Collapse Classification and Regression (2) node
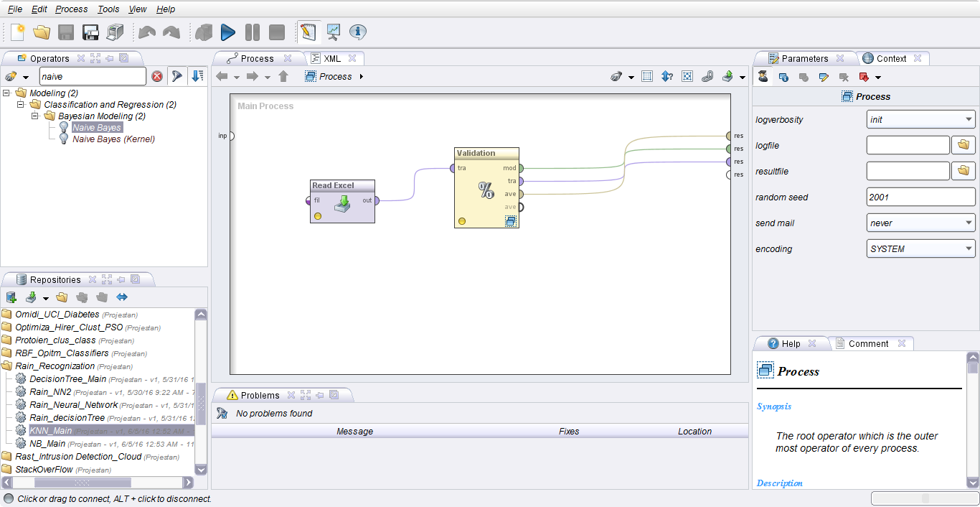The image size is (980, 507). point(22,105)
